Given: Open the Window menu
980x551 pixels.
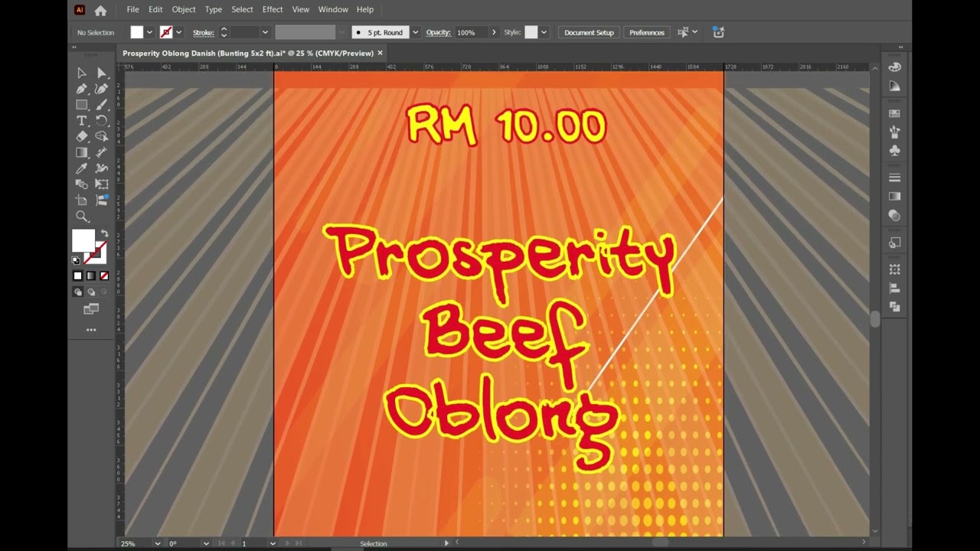Looking at the screenshot, I should (x=333, y=9).
